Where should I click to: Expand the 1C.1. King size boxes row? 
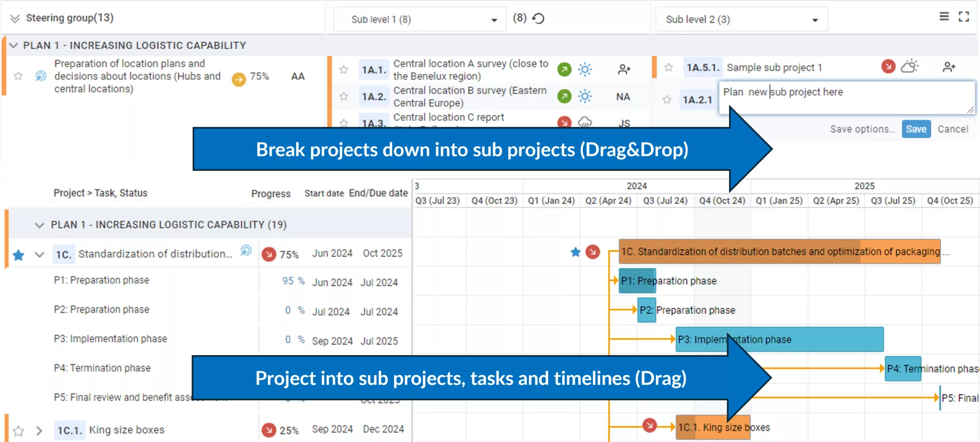click(x=39, y=431)
